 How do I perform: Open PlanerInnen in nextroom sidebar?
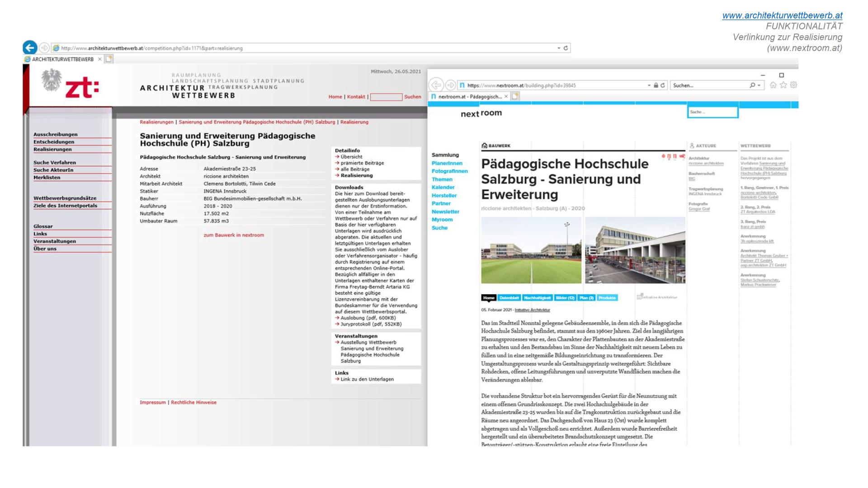(x=447, y=163)
